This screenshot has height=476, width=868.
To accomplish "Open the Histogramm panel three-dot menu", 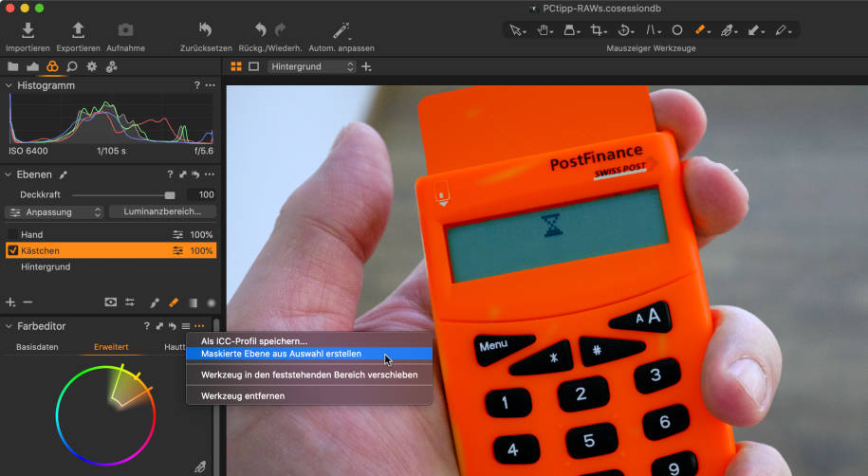I will [x=210, y=85].
